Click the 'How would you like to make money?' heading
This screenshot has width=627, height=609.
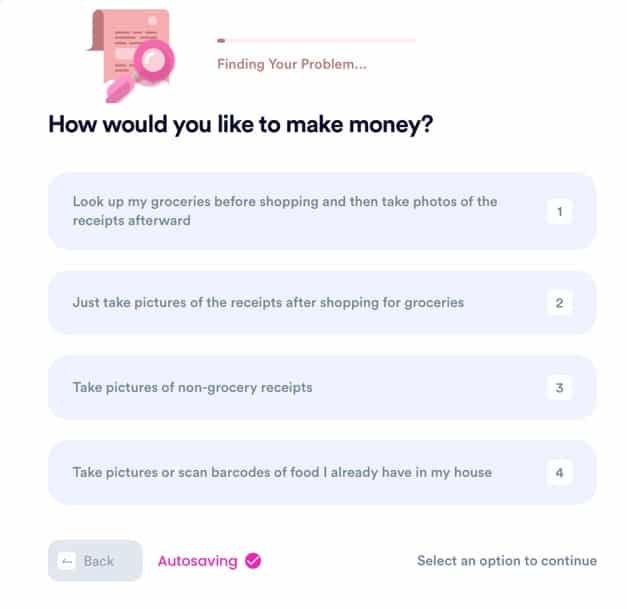(241, 124)
